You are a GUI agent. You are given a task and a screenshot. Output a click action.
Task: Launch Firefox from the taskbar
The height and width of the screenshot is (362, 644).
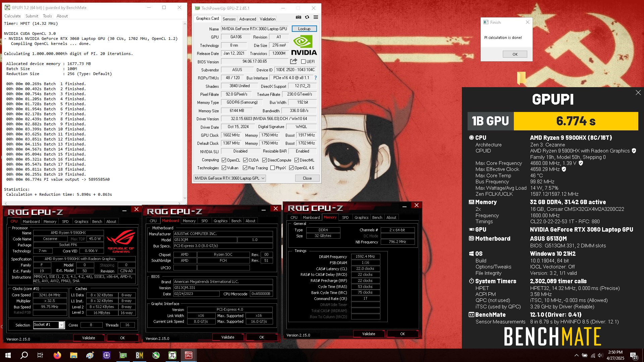[x=57, y=355]
